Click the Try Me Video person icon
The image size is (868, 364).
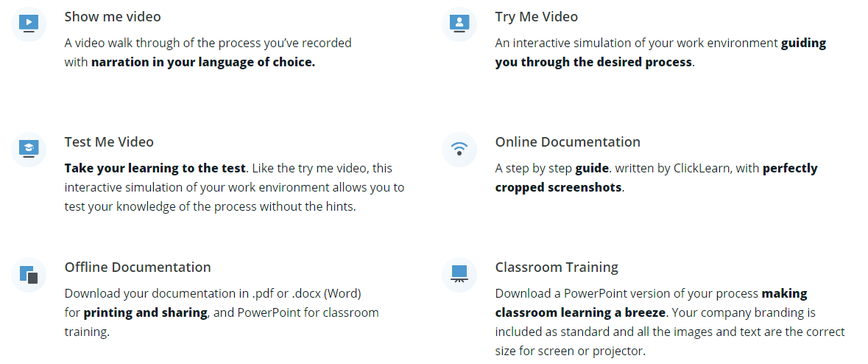coord(459,24)
